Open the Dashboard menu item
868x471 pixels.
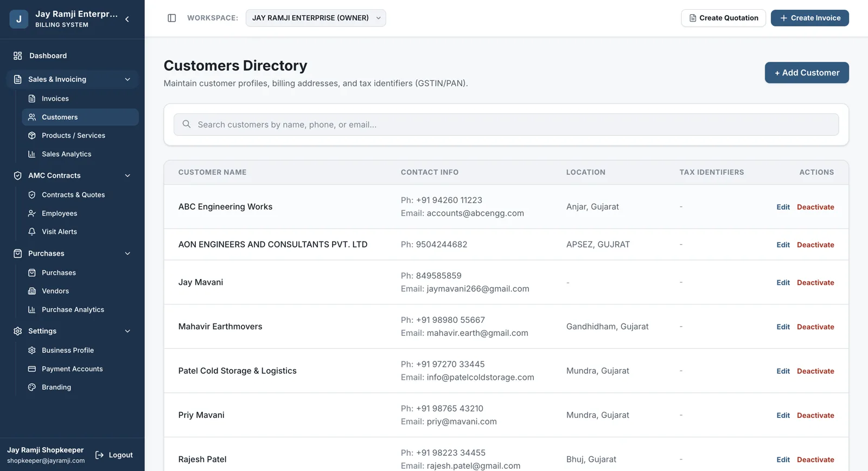[x=72, y=56]
